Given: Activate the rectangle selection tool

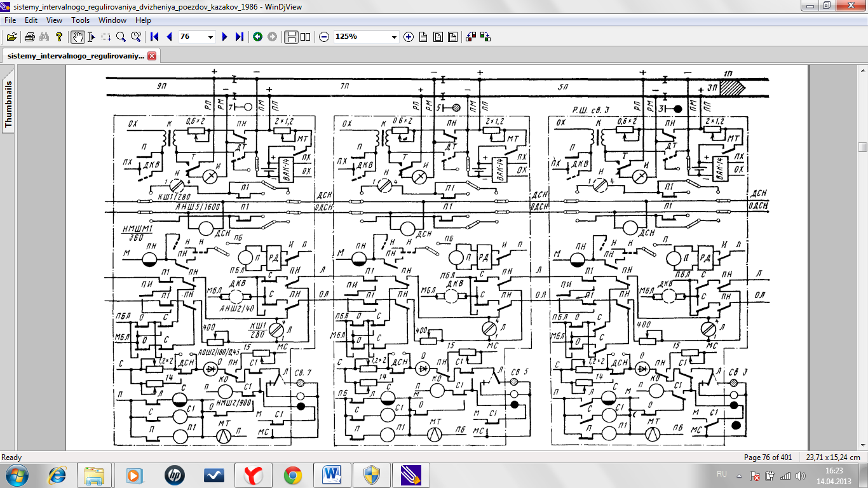Looking at the screenshot, I should point(106,37).
